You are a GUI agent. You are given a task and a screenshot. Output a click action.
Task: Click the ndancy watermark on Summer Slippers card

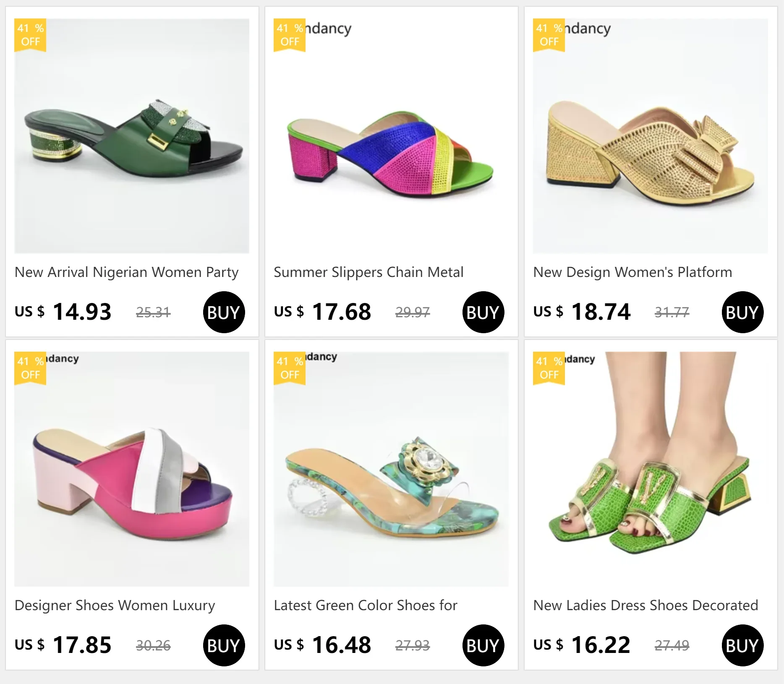pos(327,29)
